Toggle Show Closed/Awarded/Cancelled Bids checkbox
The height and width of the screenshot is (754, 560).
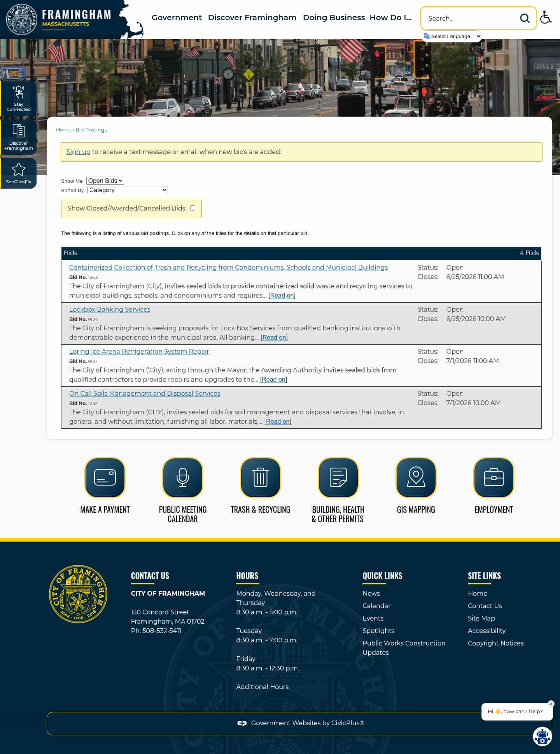[192, 208]
